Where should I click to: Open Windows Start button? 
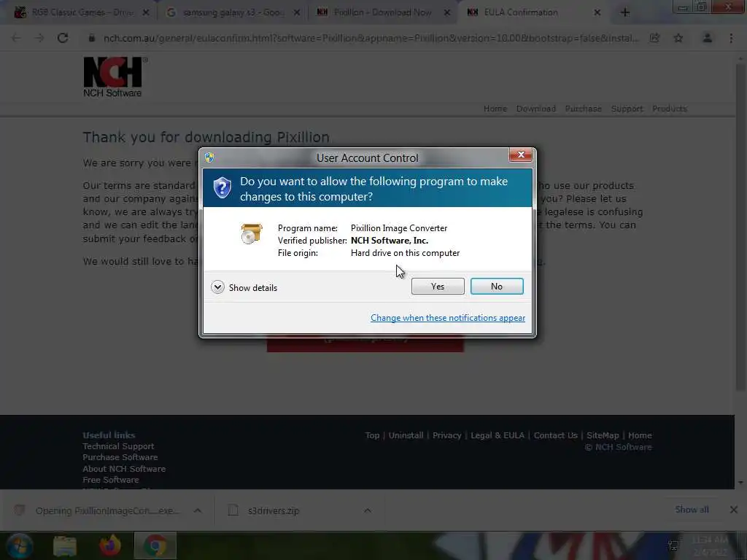click(20, 545)
